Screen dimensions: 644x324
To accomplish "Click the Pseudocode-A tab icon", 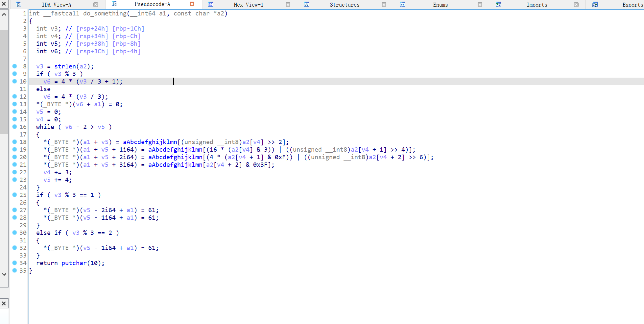I will 114,4.
